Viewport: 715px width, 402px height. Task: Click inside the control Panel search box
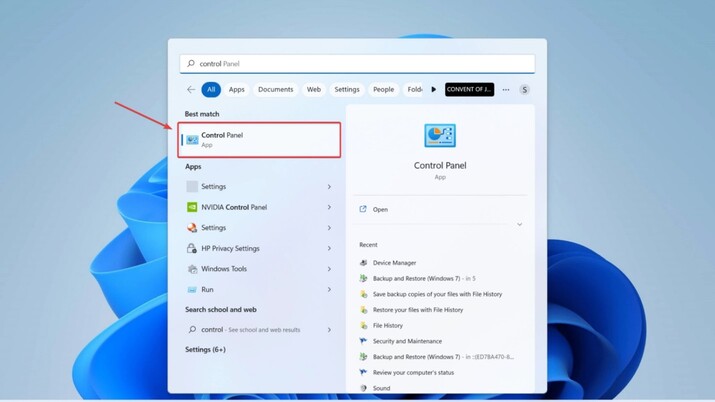coord(357,64)
